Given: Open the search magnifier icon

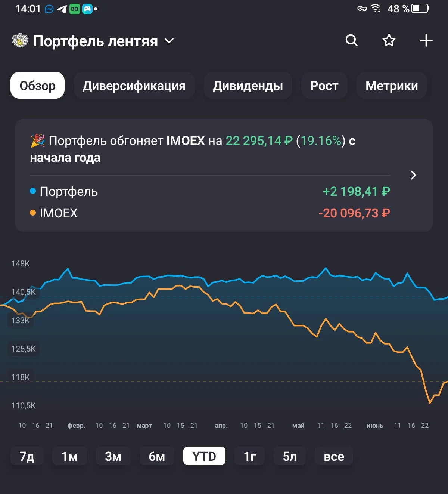Looking at the screenshot, I should (x=351, y=40).
